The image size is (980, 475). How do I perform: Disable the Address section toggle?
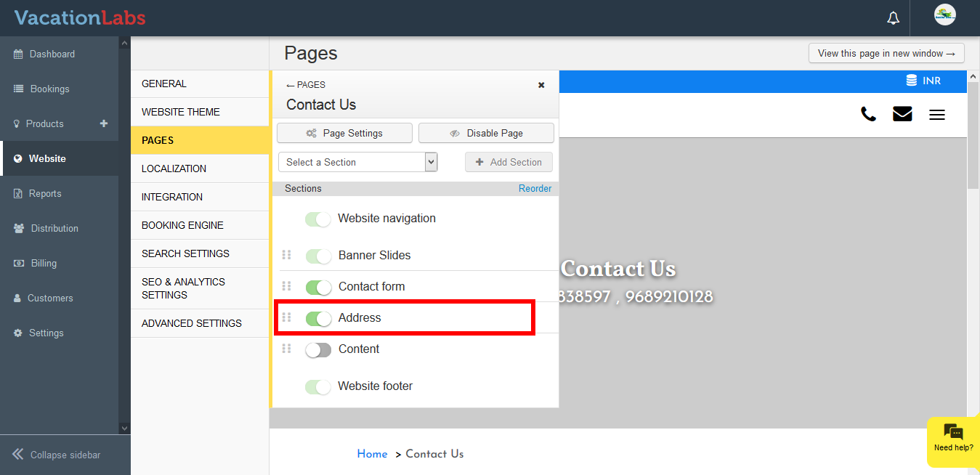(x=318, y=318)
